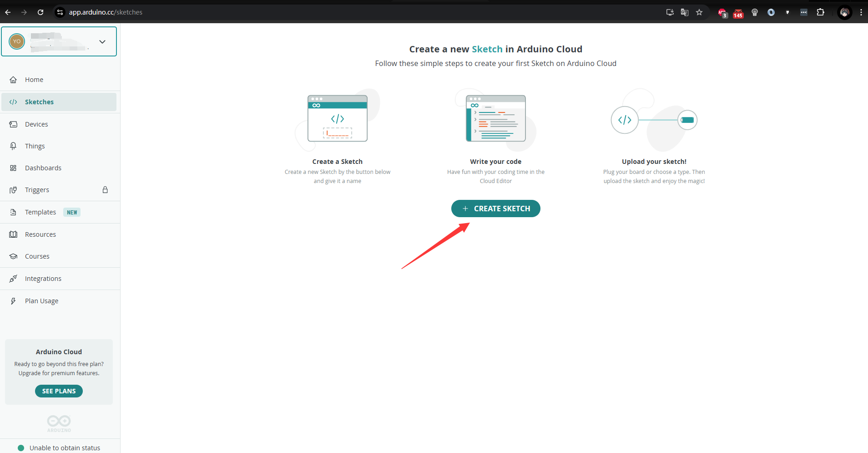868x453 pixels.
Task: Click the browser back arrow
Action: (x=8, y=12)
